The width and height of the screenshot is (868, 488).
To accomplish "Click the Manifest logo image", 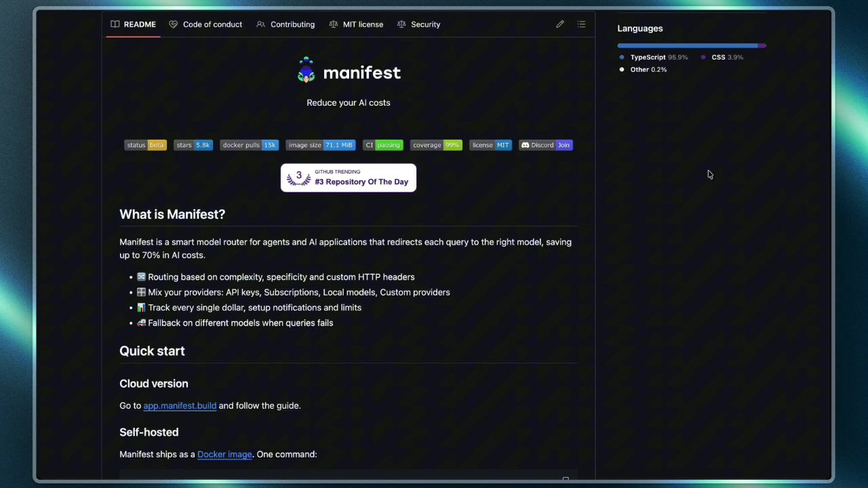I will pos(349,70).
